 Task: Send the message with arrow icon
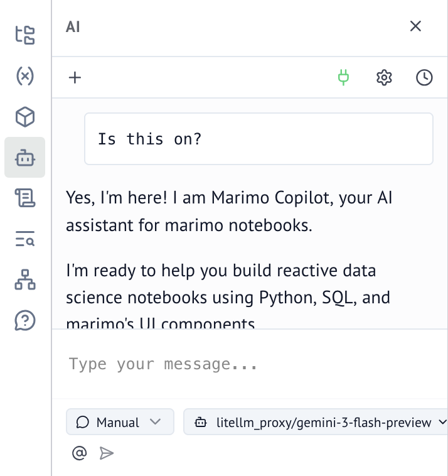pos(107,453)
